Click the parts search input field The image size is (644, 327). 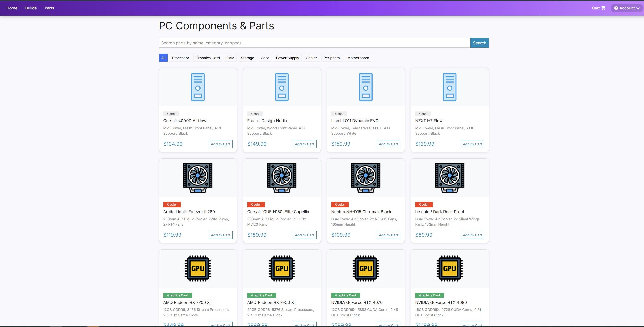(314, 43)
